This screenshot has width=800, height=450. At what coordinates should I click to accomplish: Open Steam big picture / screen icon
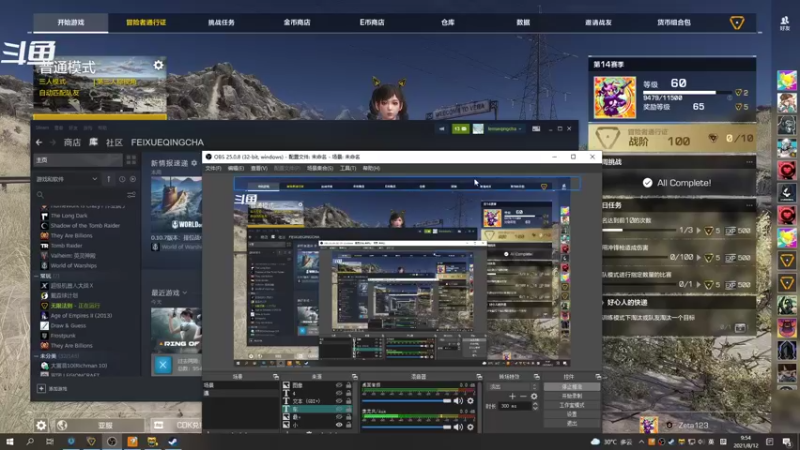point(536,129)
